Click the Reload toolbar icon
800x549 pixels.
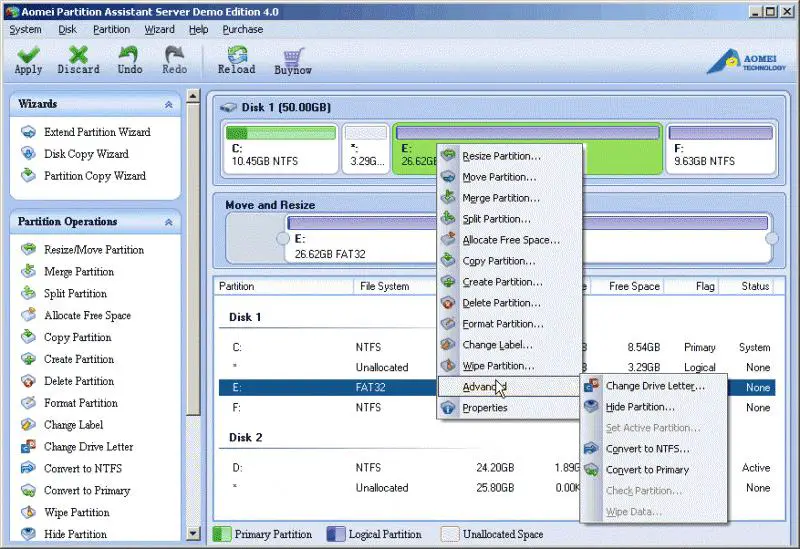tap(237, 54)
